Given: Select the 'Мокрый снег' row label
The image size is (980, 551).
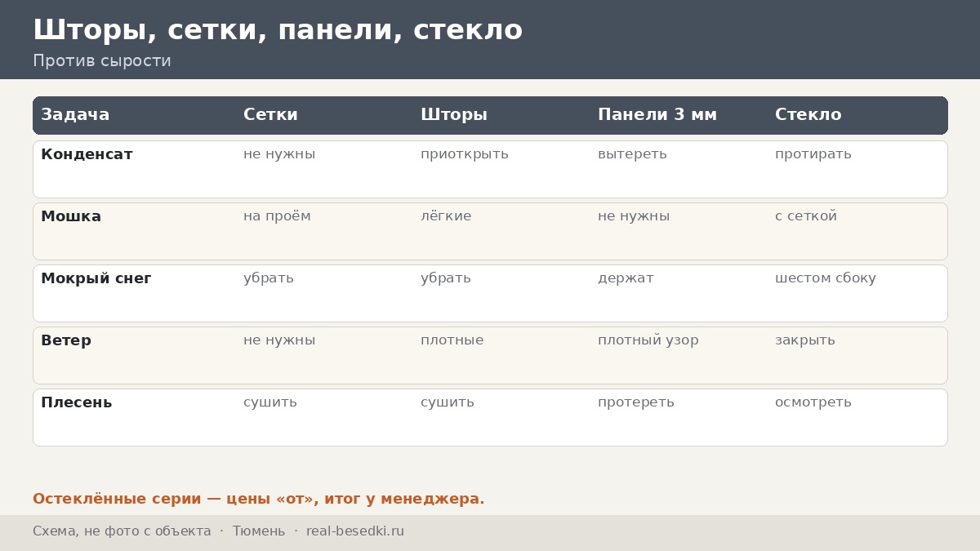Looking at the screenshot, I should pyautogui.click(x=96, y=278).
